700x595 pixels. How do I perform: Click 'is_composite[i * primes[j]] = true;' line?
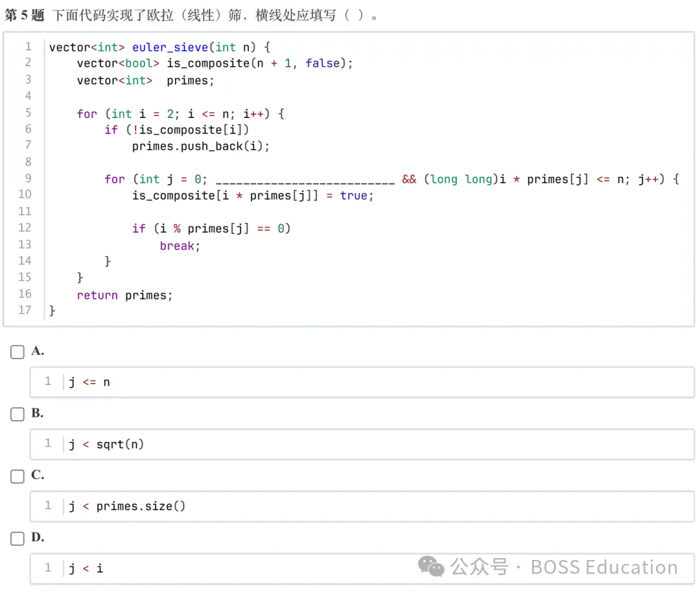253,196
